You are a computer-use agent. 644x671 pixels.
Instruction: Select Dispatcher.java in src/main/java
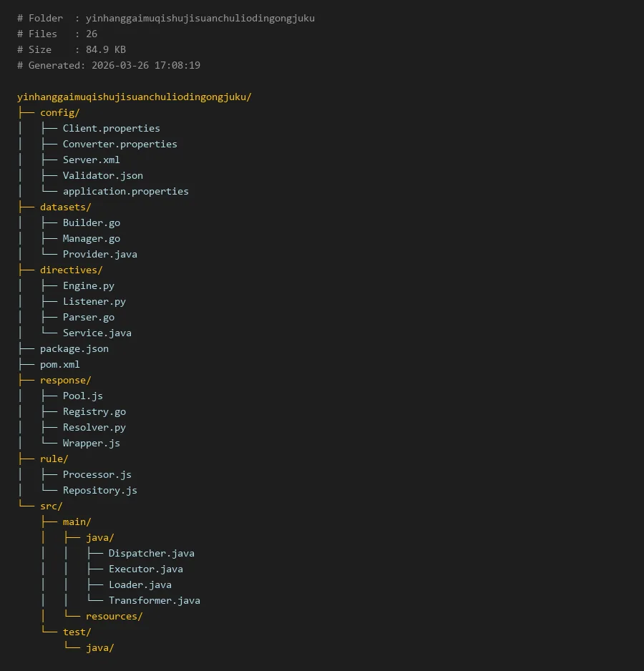(151, 553)
